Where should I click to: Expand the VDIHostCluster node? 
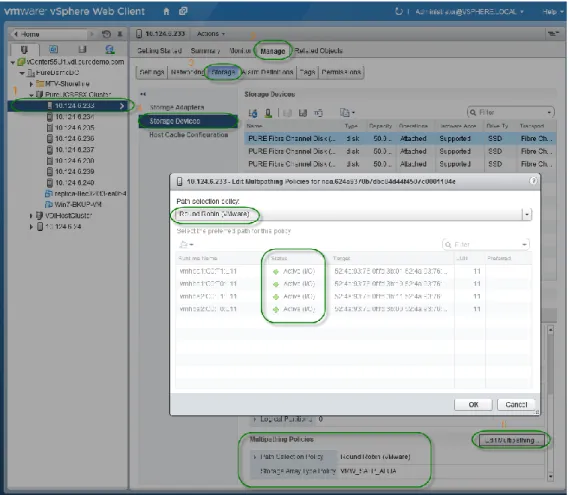coord(31,216)
